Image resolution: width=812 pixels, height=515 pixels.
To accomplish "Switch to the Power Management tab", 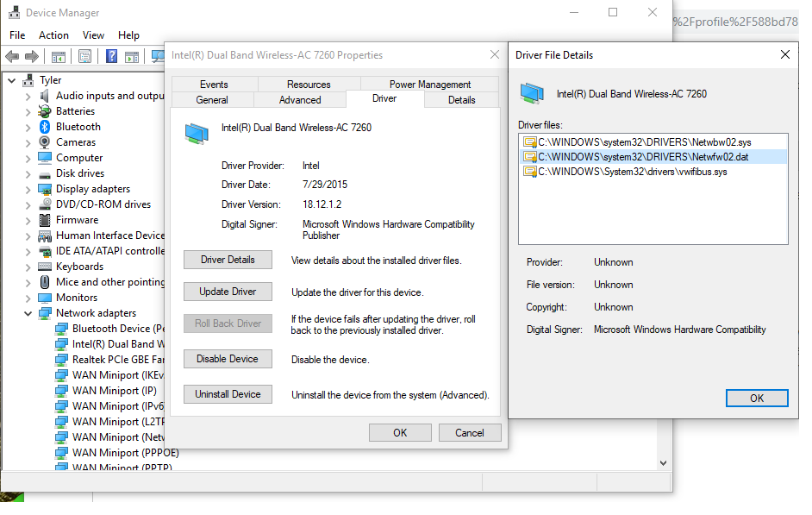I will click(430, 85).
